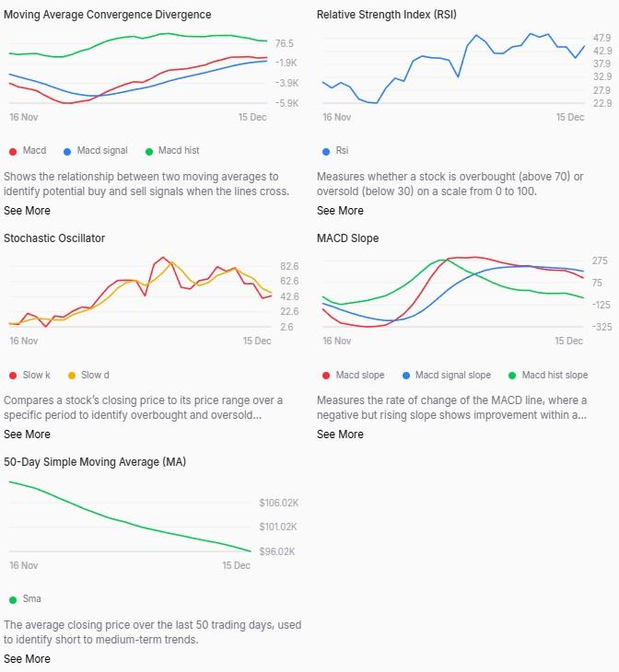This screenshot has height=672, width=619.
Task: Select the Macd signal legend label
Action: 102,151
